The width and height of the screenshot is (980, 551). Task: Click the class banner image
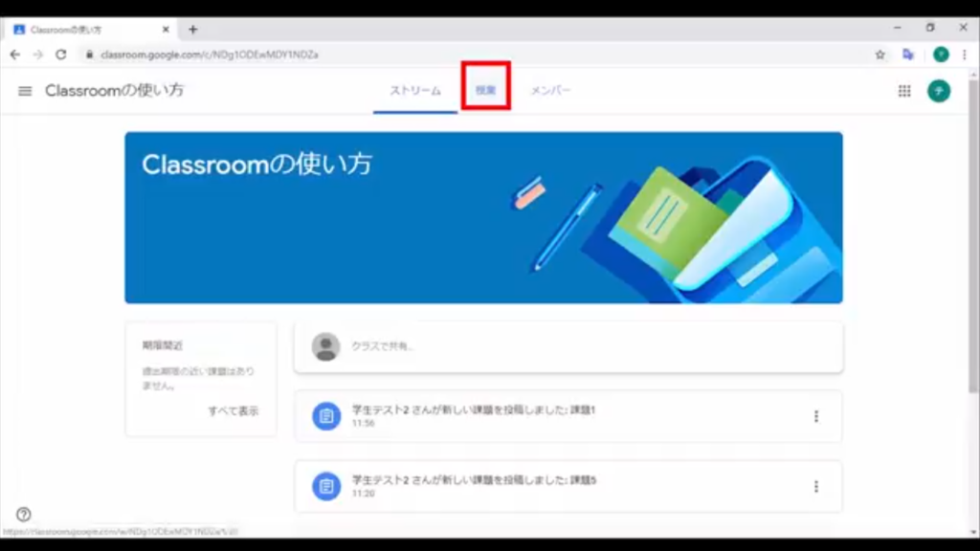point(483,217)
